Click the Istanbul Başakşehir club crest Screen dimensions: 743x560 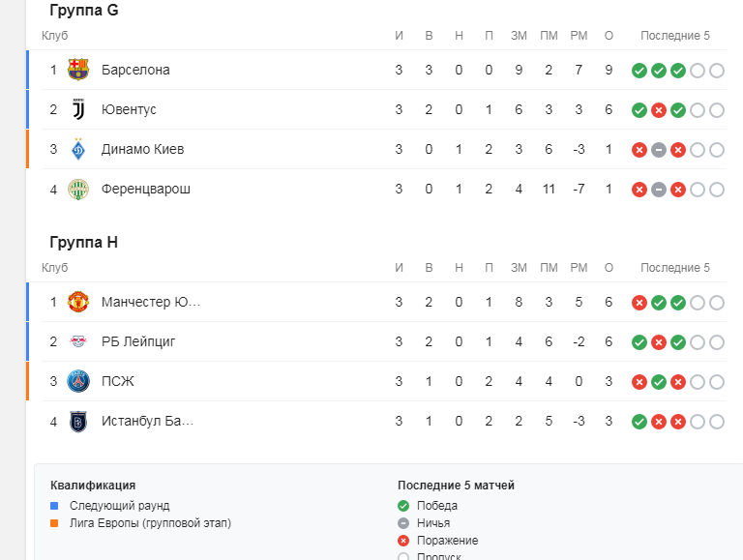point(78,421)
